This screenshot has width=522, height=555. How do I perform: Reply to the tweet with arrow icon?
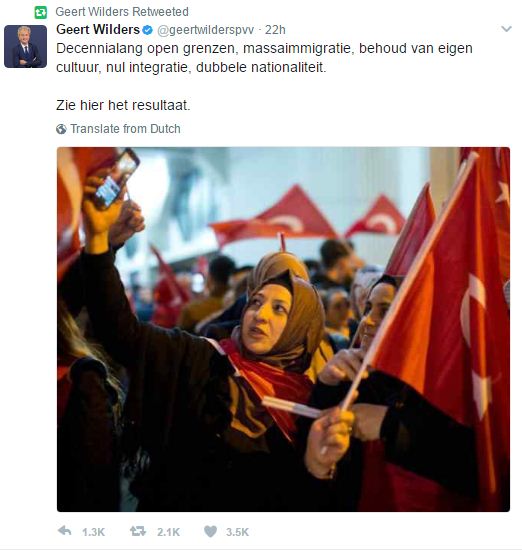64,531
